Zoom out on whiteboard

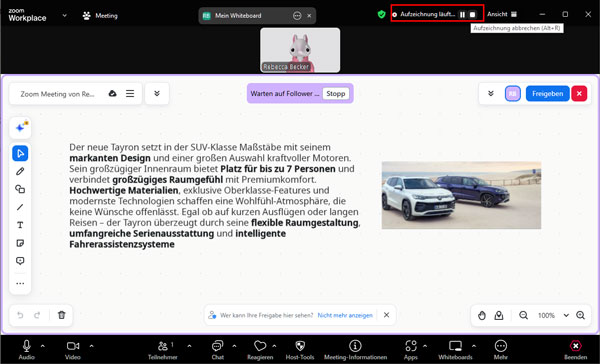tap(523, 315)
